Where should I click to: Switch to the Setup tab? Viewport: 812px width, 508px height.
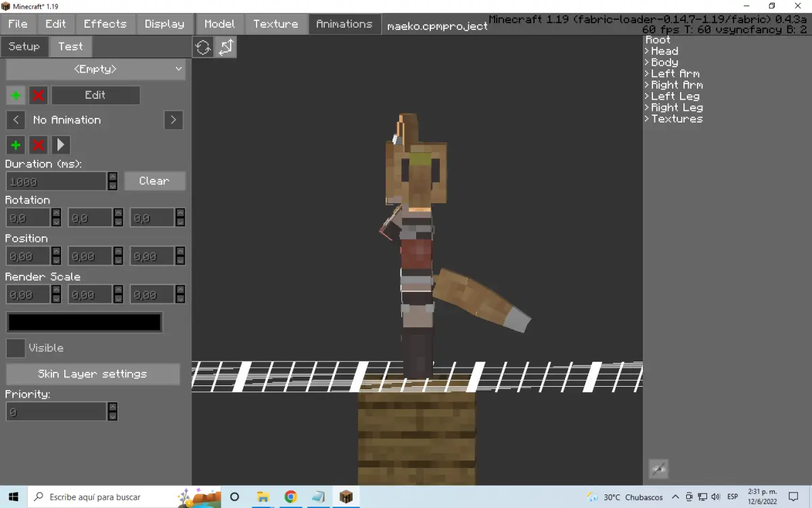[24, 47]
